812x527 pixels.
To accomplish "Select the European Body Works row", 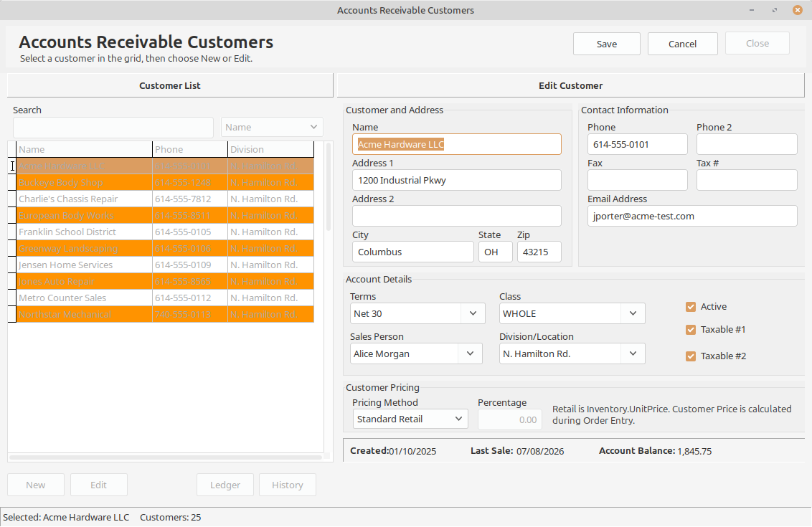I will coord(165,216).
